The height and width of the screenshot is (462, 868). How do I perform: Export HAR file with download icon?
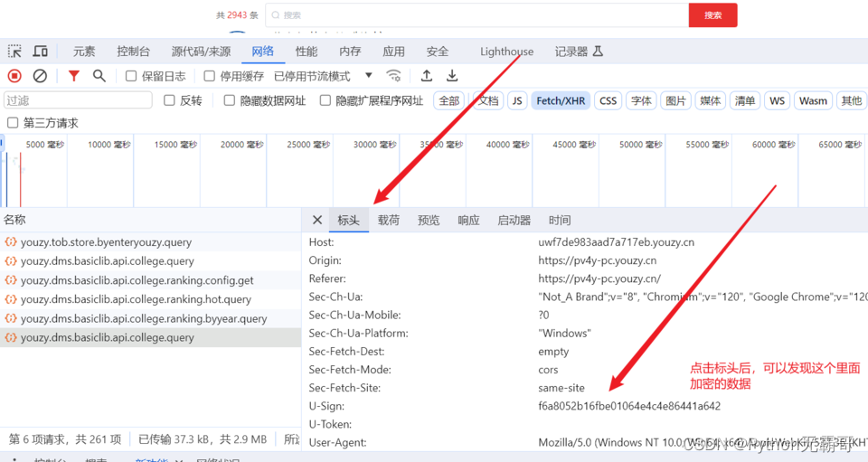tap(452, 76)
